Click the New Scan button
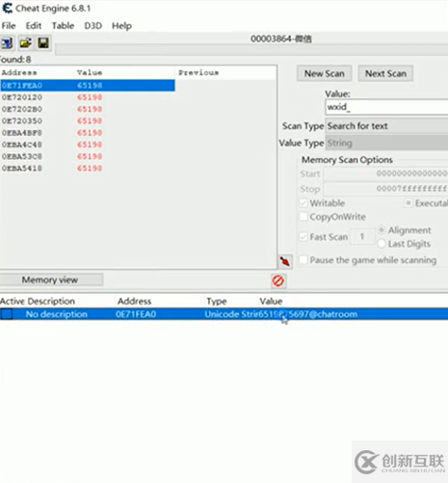 [325, 73]
